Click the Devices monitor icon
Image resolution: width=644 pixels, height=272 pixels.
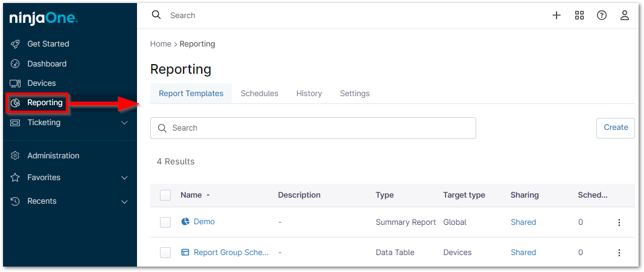(x=15, y=83)
